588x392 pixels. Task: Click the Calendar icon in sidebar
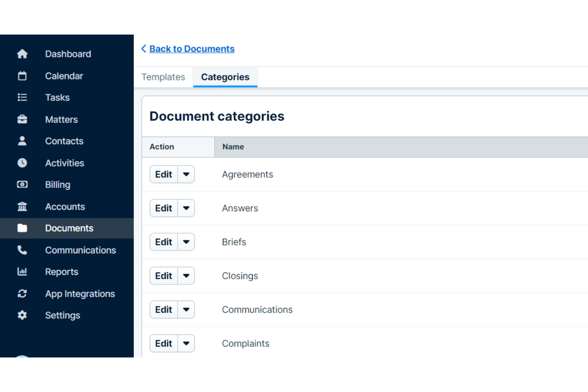pyautogui.click(x=22, y=76)
